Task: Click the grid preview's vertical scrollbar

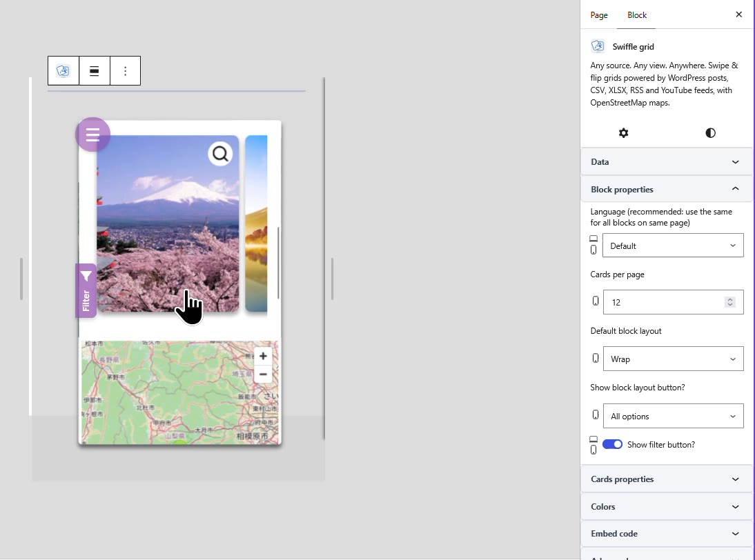Action: coord(278,262)
